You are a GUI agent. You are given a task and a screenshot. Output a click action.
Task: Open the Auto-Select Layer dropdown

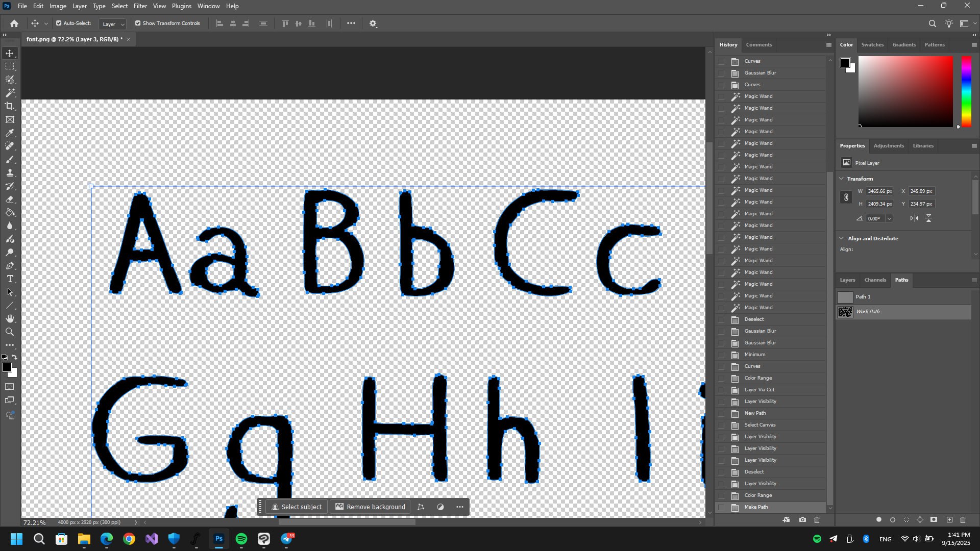112,24
